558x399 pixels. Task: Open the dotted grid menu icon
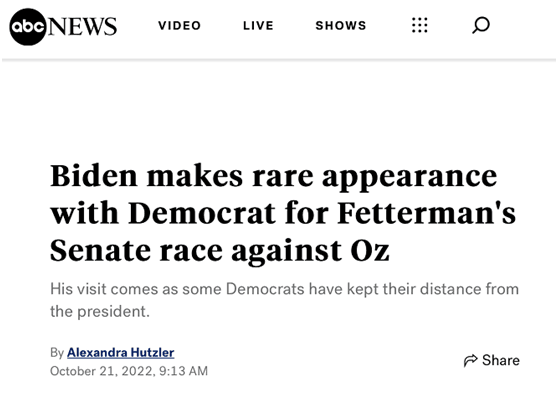[x=420, y=25]
